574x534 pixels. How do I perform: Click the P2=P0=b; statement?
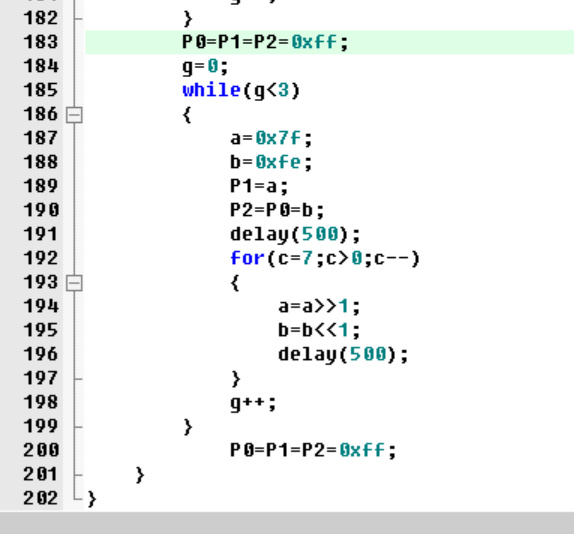pos(277,210)
